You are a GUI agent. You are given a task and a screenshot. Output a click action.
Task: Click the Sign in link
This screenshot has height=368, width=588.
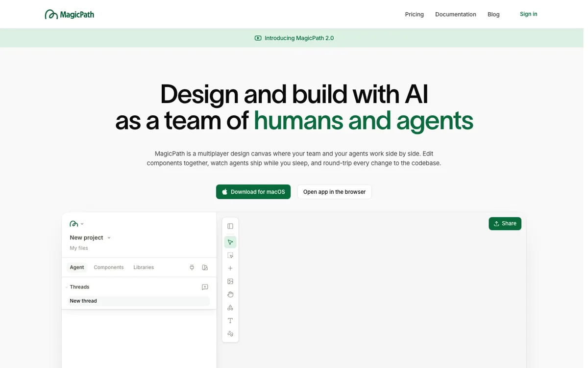tap(528, 14)
